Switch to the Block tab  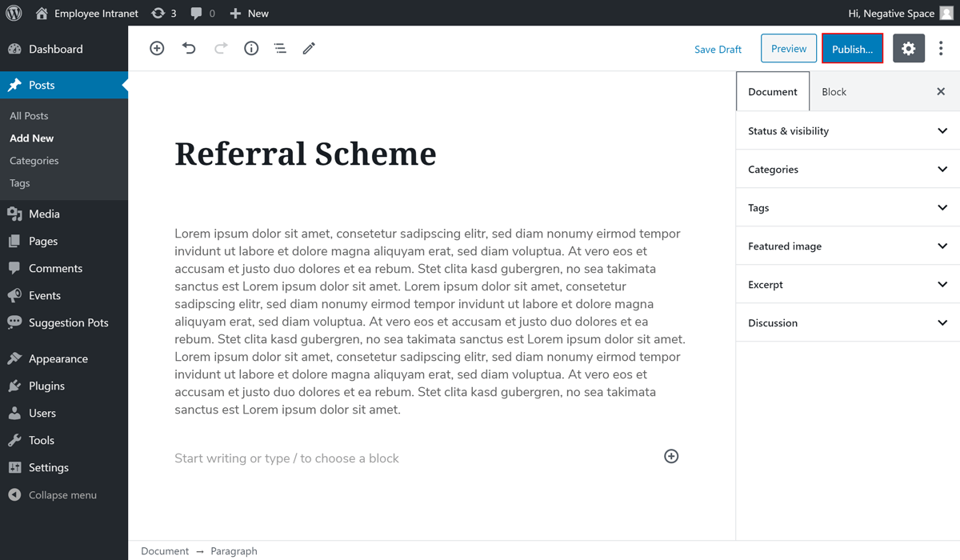[834, 92]
